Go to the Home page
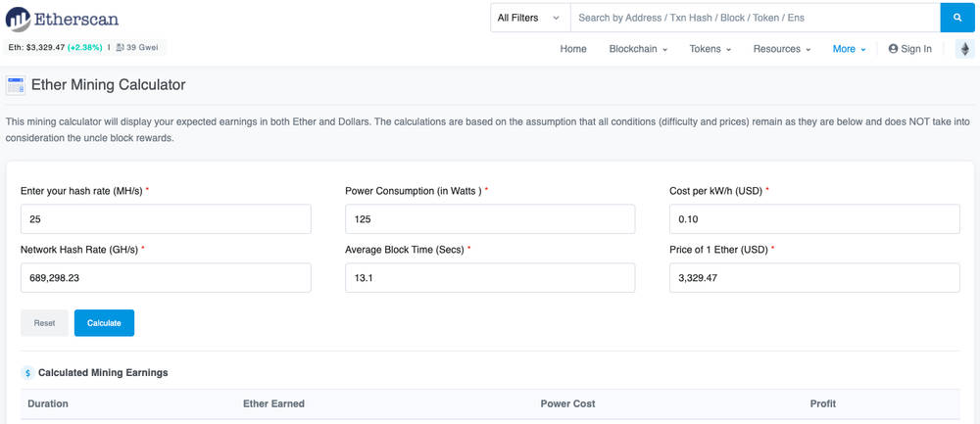This screenshot has width=980, height=424. 573,49
